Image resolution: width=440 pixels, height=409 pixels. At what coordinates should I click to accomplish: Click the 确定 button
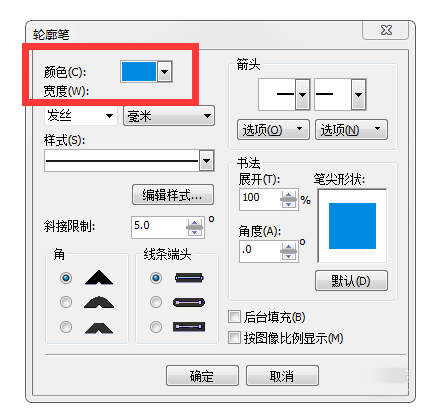(x=202, y=376)
